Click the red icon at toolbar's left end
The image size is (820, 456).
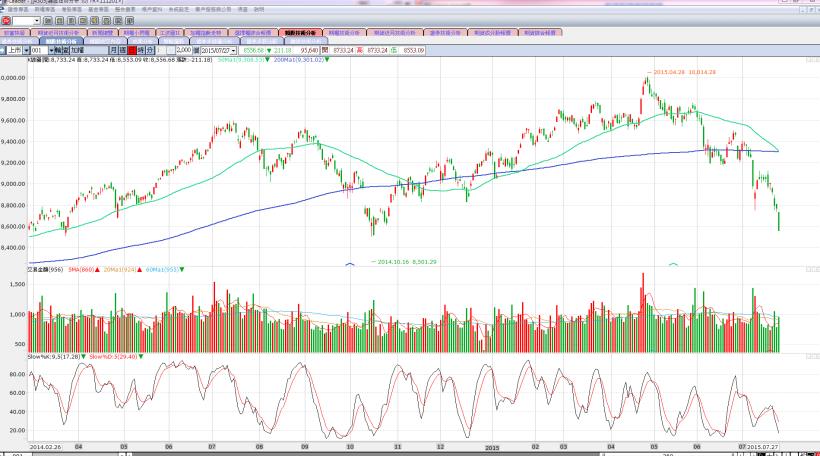pos(5,20)
